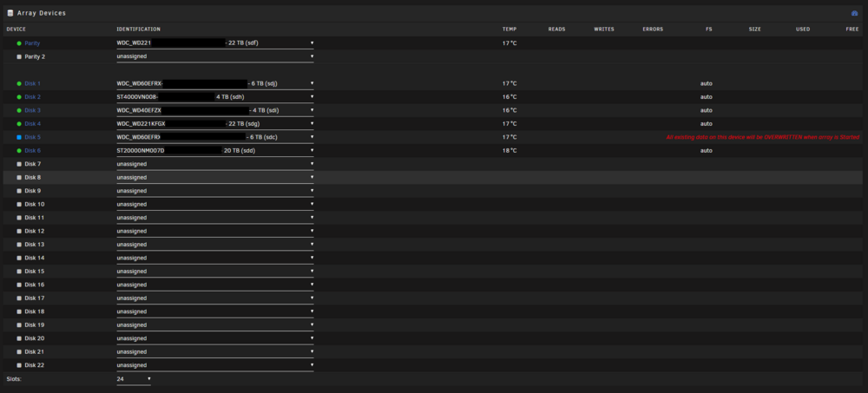Click the grey status square for Disk 14
The height and width of the screenshot is (393, 868).
(19, 258)
